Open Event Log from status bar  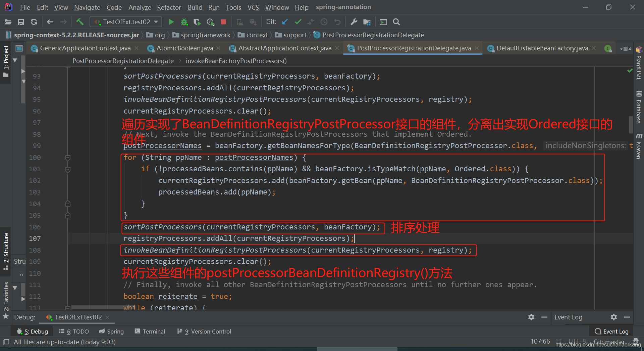(x=611, y=332)
